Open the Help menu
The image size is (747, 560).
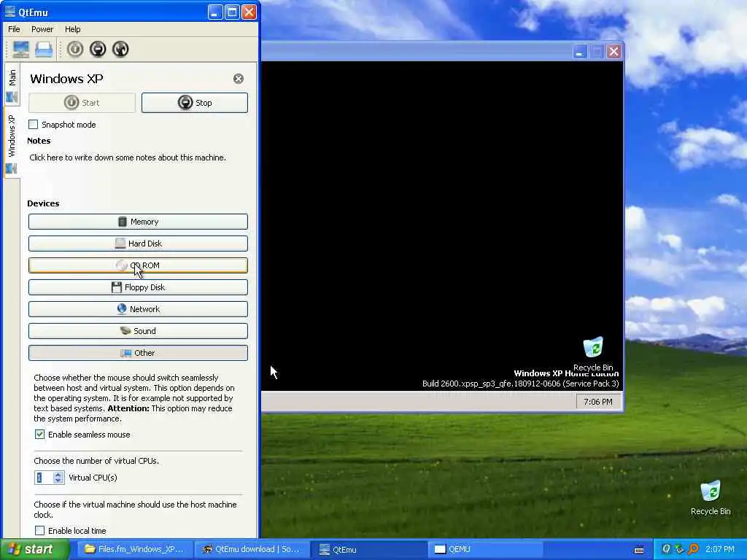pos(72,29)
